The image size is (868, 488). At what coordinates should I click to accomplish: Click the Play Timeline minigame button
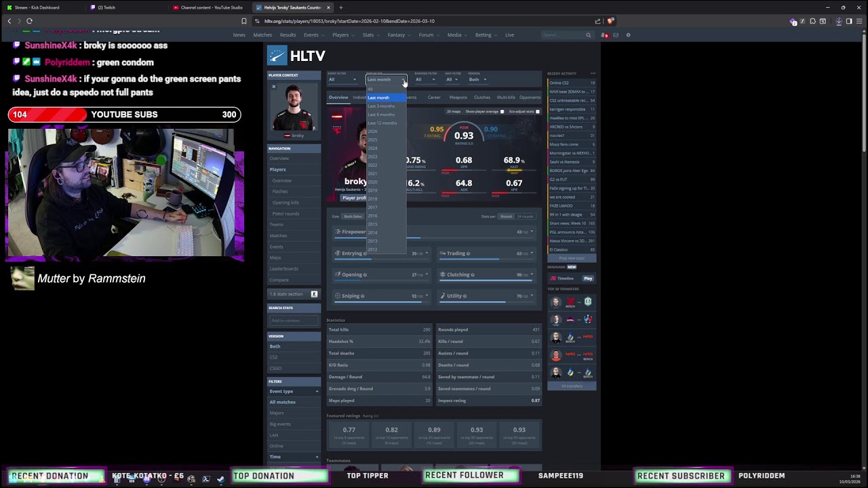tap(588, 279)
